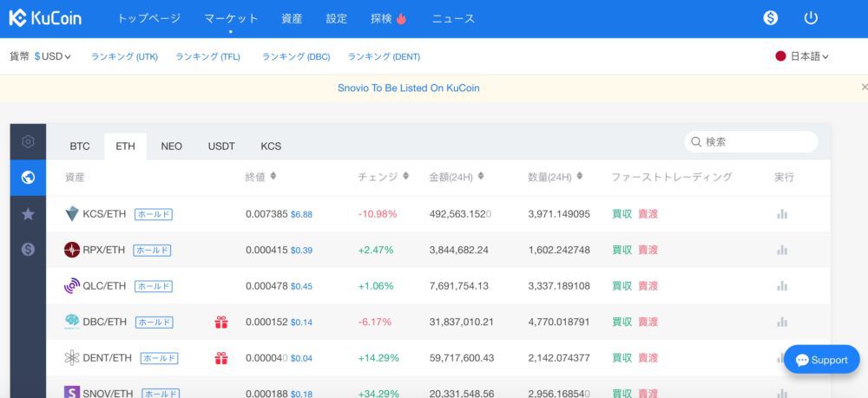Switch to the BTC market tab
868x398 pixels.
coord(80,147)
